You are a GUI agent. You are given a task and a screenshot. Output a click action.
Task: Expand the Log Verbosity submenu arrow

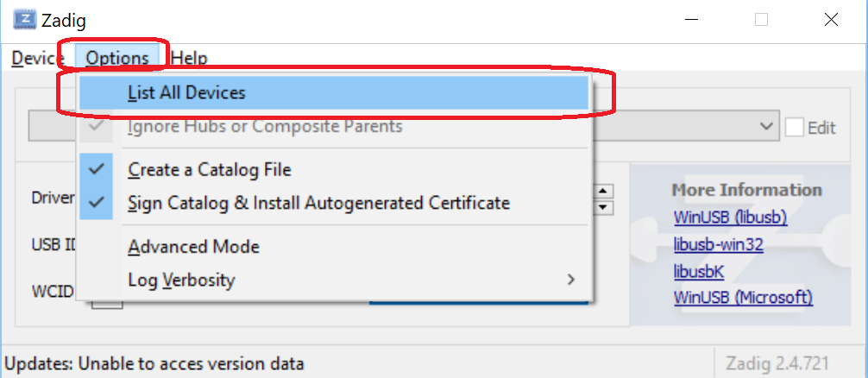571,280
